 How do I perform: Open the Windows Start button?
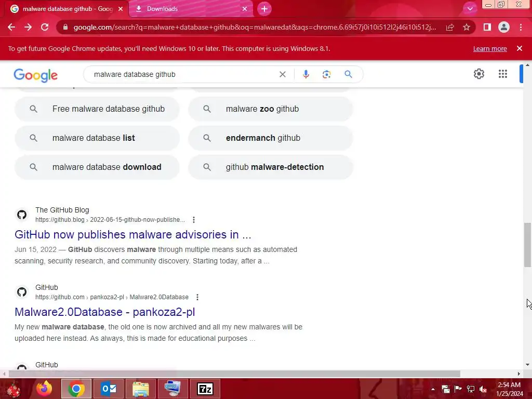pyautogui.click(x=14, y=389)
